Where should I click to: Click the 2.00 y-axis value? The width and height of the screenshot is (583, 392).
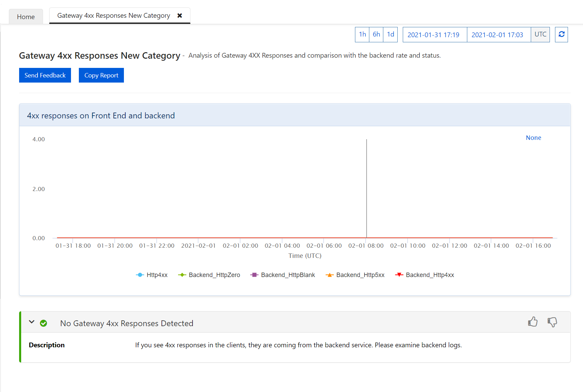(39, 189)
